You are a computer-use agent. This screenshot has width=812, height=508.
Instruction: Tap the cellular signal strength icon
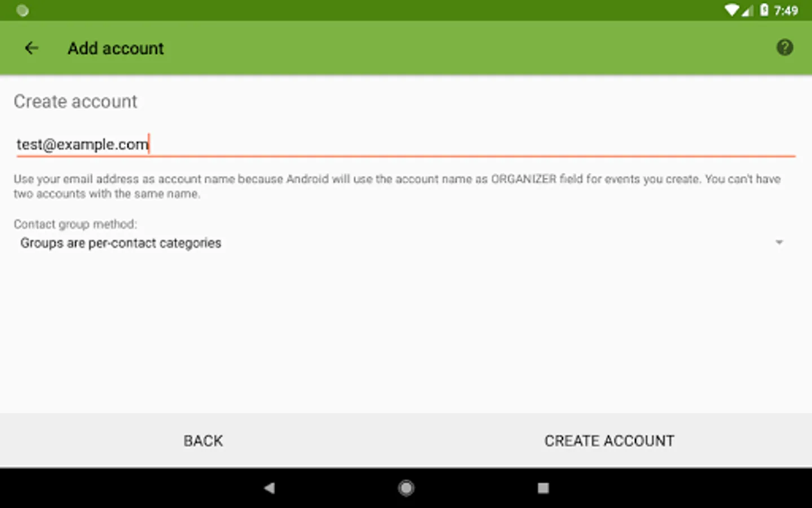tap(747, 11)
